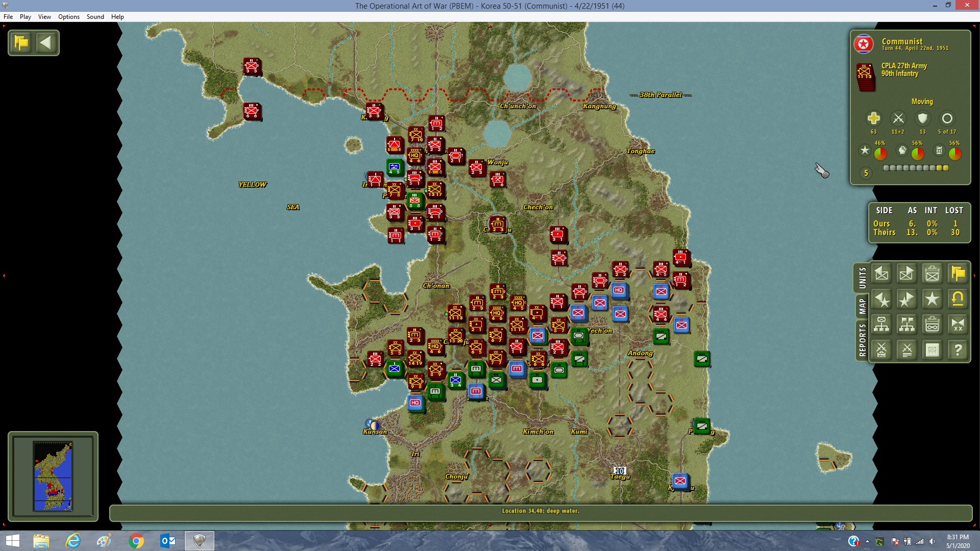Select next formation (right arrow with star)
Screen dimensions: 980x551
point(906,299)
